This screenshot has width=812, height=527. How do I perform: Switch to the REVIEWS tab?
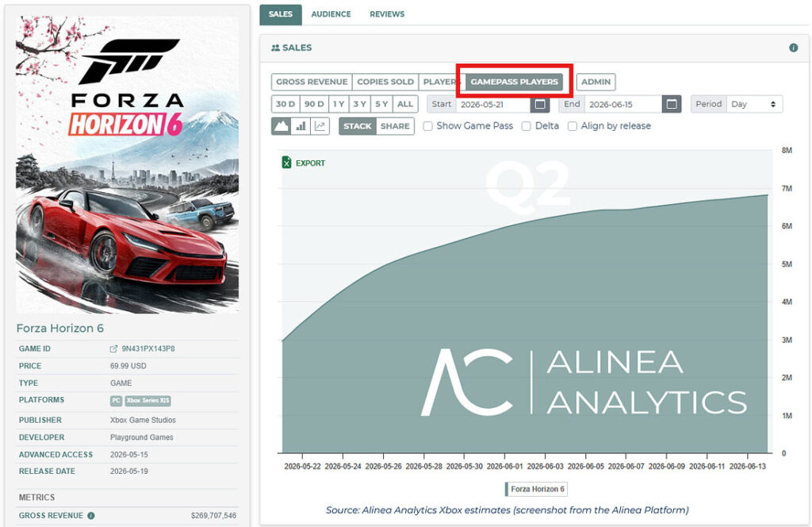(387, 14)
